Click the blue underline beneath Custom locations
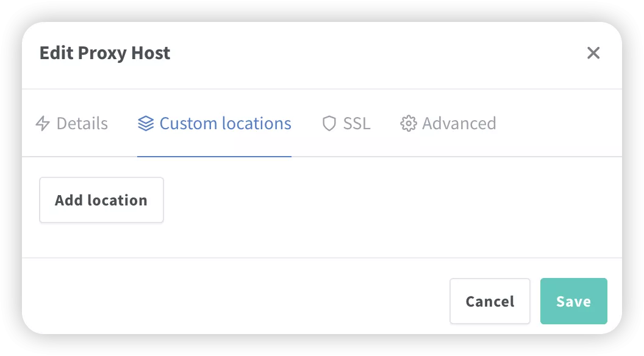The image size is (644, 356). coord(214,157)
